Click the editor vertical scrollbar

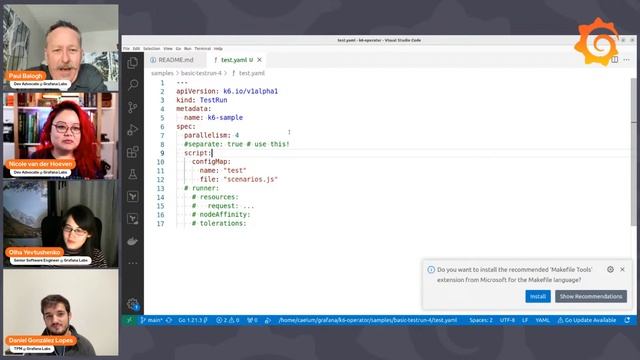click(x=633, y=151)
